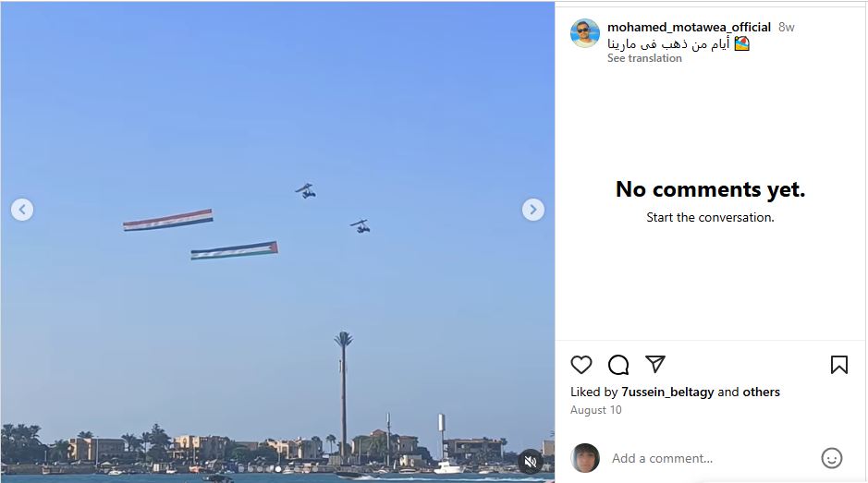Save post using the bookmark icon

(838, 365)
